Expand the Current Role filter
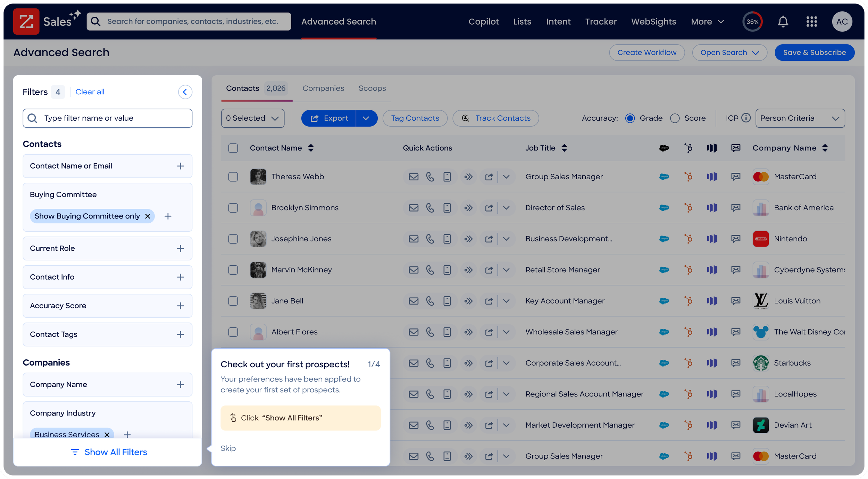Image resolution: width=868 pixels, height=479 pixels. [x=180, y=248]
